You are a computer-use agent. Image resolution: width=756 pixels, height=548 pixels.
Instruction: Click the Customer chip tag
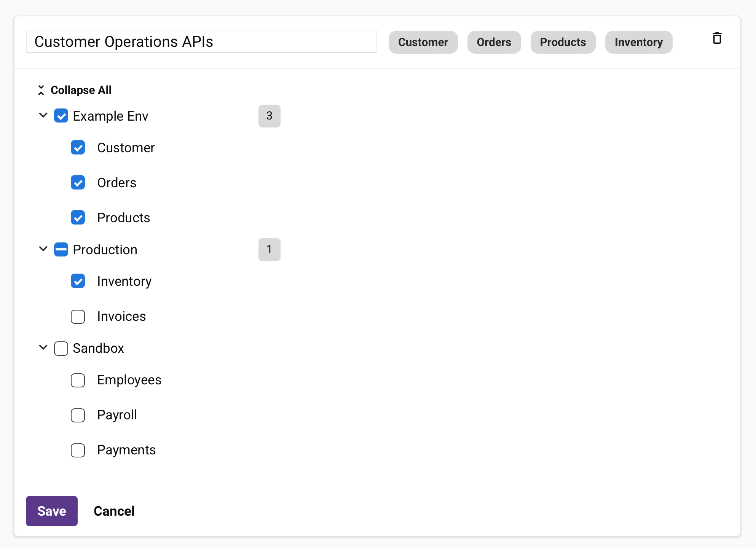(423, 42)
